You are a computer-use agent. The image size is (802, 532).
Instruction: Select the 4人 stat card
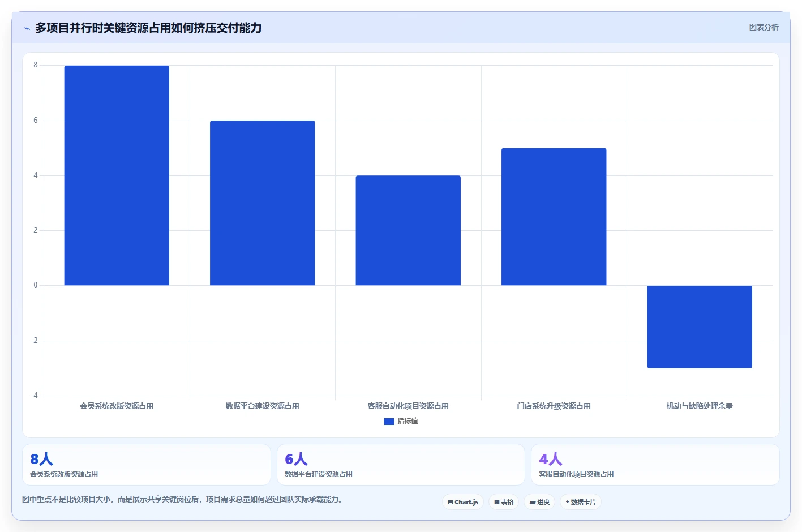pyautogui.click(x=655, y=465)
